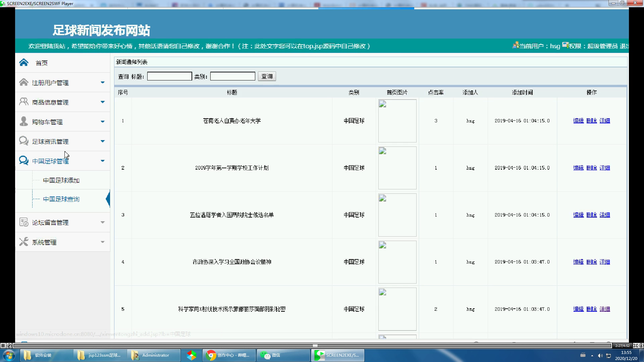The width and height of the screenshot is (644, 362).
Task: Pause the Screen2SWF player playback
Action: pos(3,346)
